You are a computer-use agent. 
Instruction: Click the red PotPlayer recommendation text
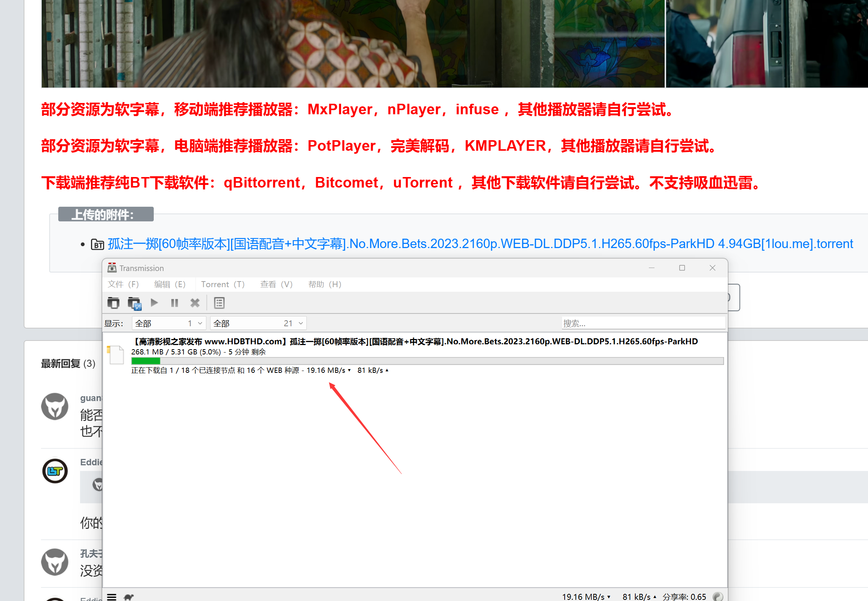pos(379,146)
